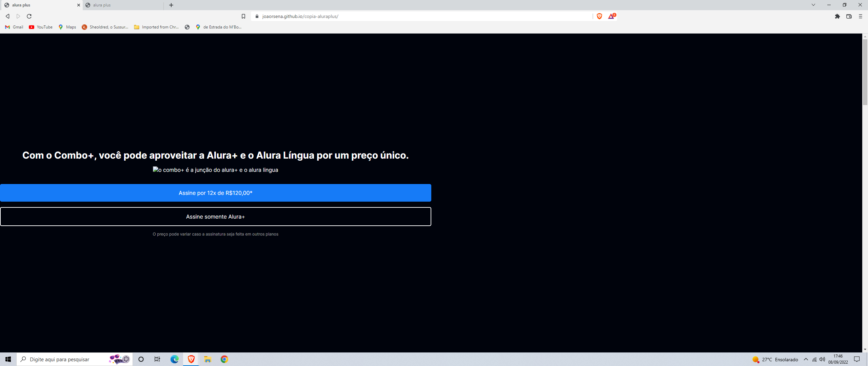This screenshot has height=366, width=868.
Task: Open Cortana from the taskbar circle icon
Action: pyautogui.click(x=141, y=359)
